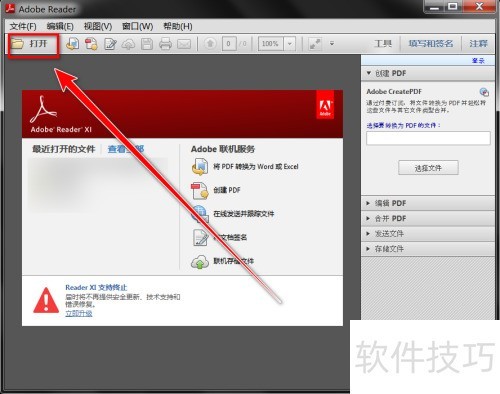This screenshot has width=500, height=394.
Task: Click the save floppy disk icon
Action: [147, 44]
